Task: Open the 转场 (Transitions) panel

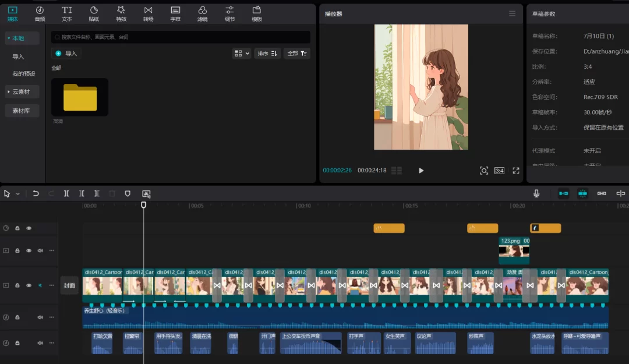Action: [x=148, y=13]
